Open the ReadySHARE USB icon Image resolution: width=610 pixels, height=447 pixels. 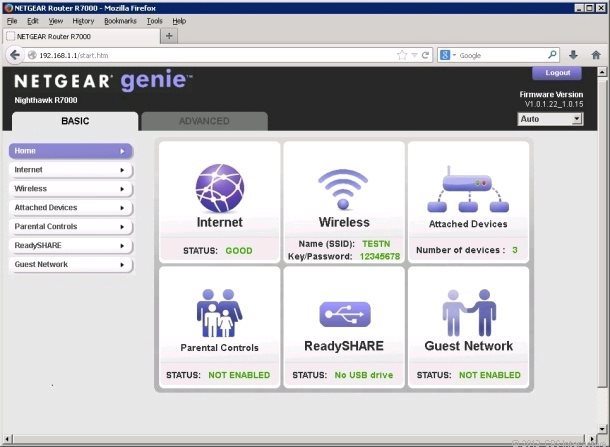point(345,314)
